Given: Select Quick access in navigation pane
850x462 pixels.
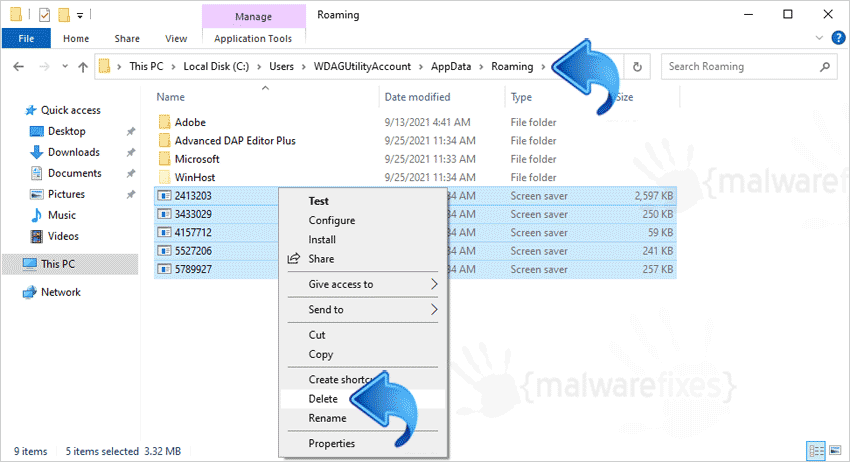Looking at the screenshot, I should click(70, 110).
